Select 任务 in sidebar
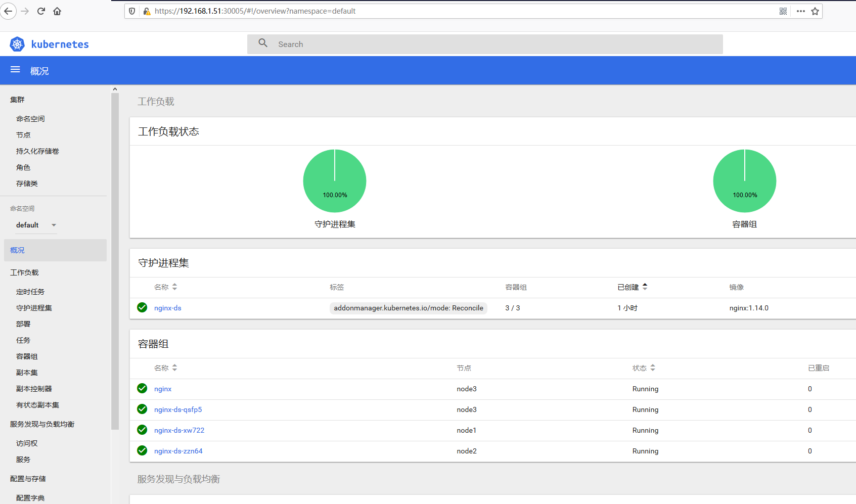This screenshot has height=504, width=856. [23, 340]
